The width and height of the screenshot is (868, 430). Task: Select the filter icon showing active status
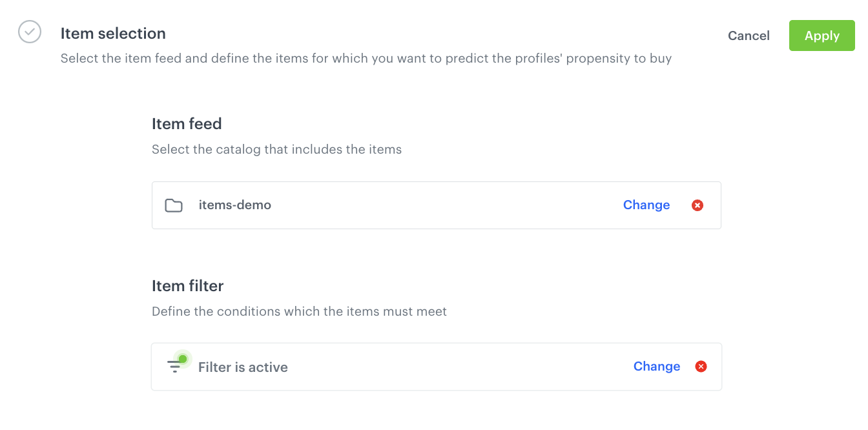point(176,365)
